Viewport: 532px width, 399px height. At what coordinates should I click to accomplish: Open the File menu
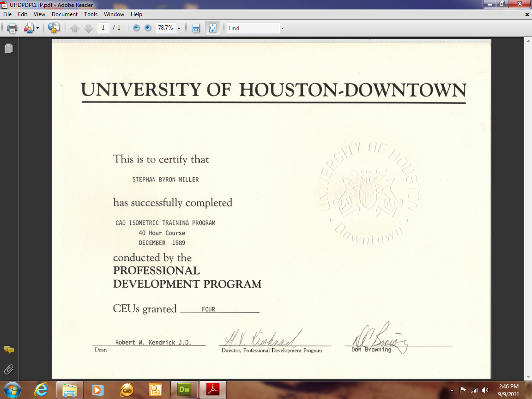pos(7,14)
